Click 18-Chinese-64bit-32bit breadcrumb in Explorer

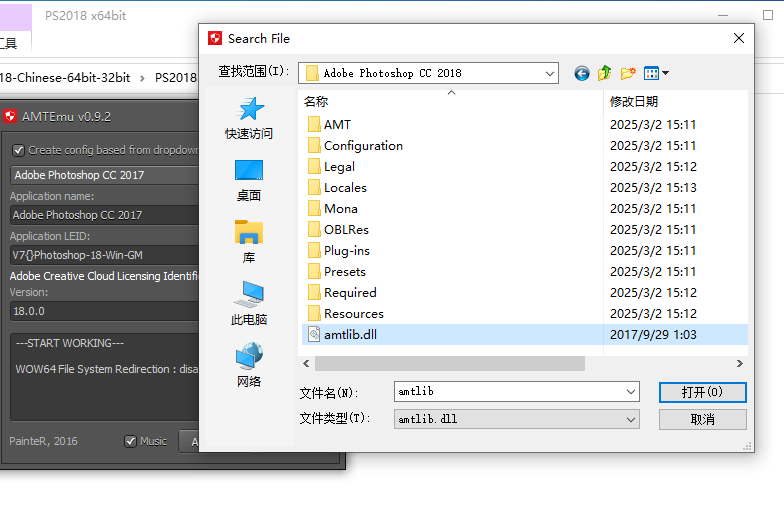(x=65, y=78)
